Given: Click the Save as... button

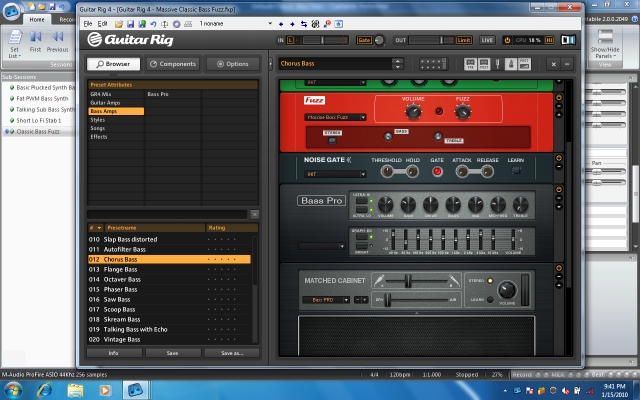Looking at the screenshot, I should pyautogui.click(x=232, y=353).
